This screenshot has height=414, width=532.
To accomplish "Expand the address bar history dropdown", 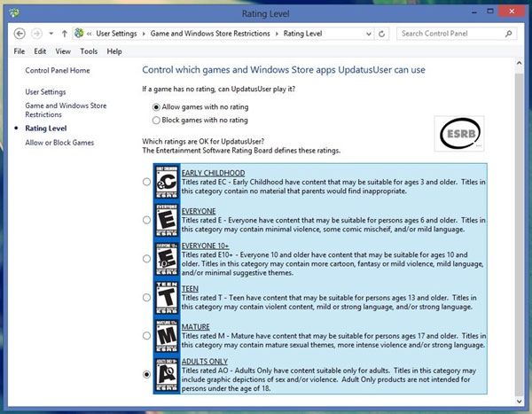I will (371, 34).
